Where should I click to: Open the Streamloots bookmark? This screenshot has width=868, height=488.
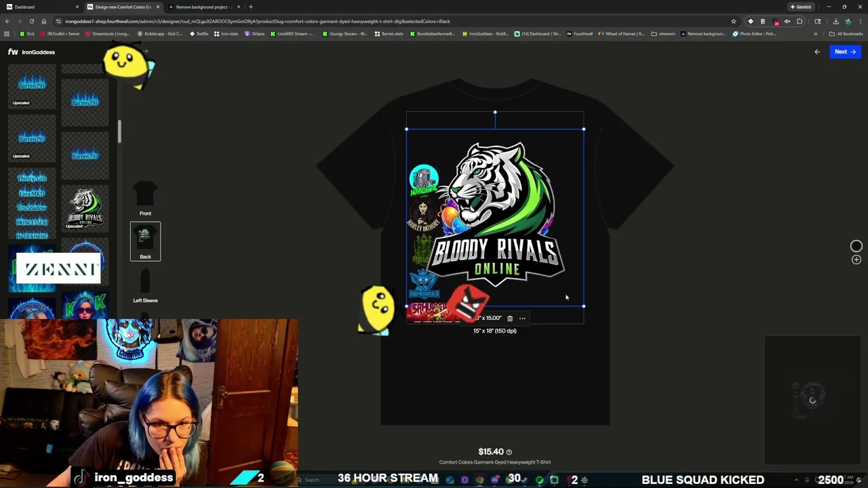(x=107, y=33)
